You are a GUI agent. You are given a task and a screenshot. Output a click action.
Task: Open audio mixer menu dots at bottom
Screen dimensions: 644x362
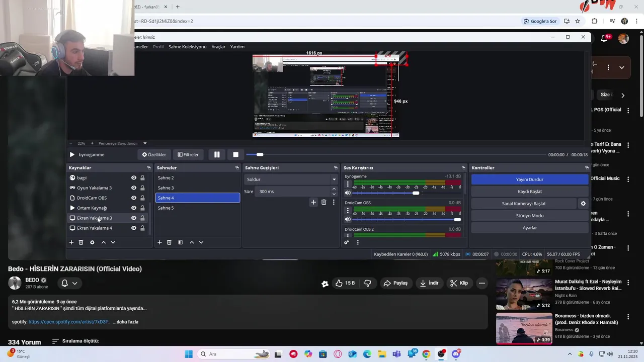[x=358, y=242]
